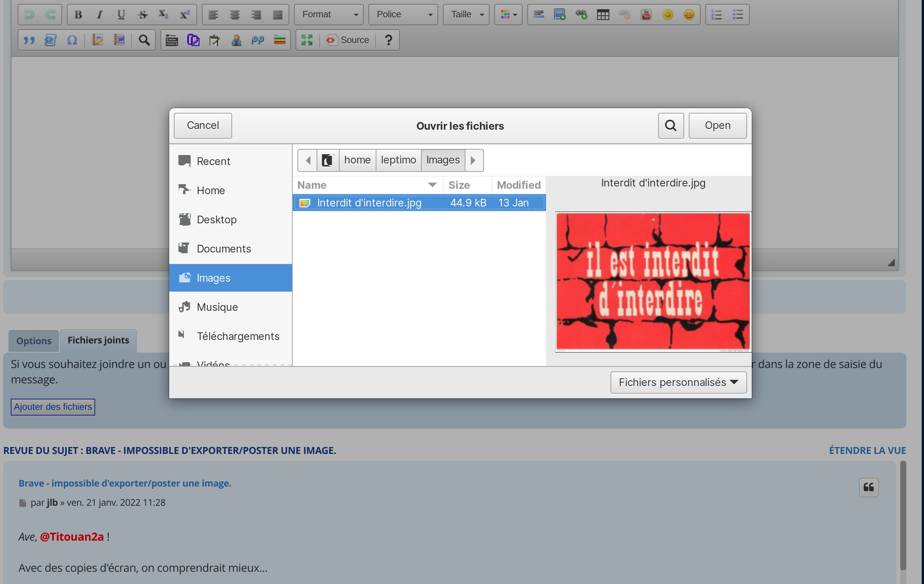
Task: Click the special character omega icon
Action: pyautogui.click(x=72, y=40)
